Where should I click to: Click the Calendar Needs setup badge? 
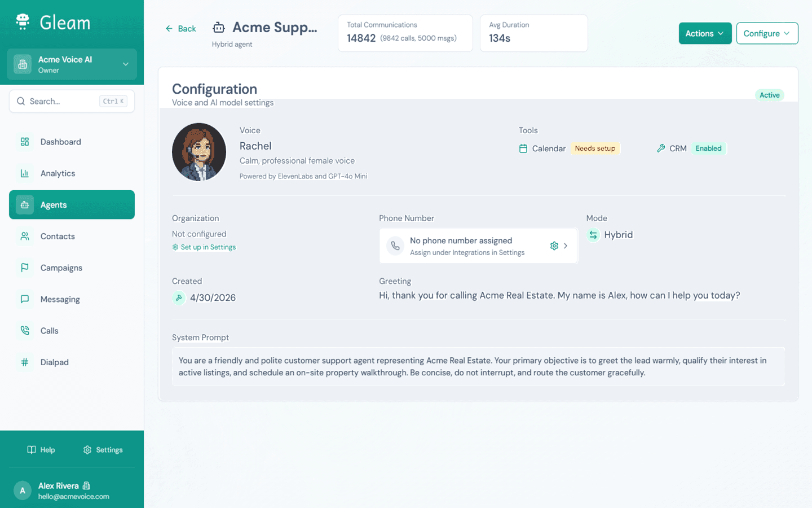(595, 148)
